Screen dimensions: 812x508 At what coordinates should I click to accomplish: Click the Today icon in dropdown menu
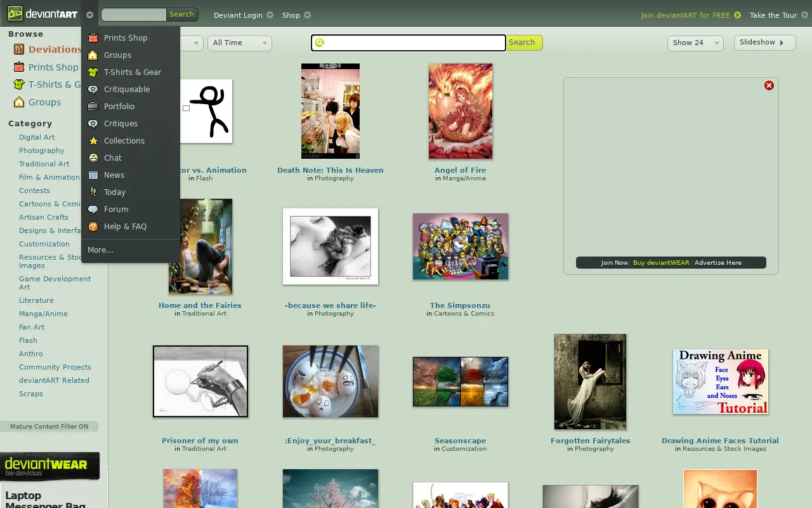tap(93, 192)
